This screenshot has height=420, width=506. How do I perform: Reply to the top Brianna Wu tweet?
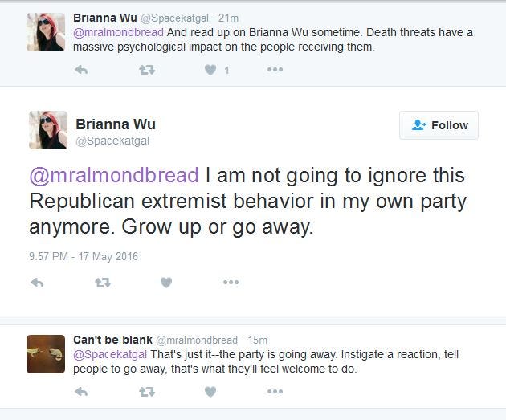tap(81, 70)
